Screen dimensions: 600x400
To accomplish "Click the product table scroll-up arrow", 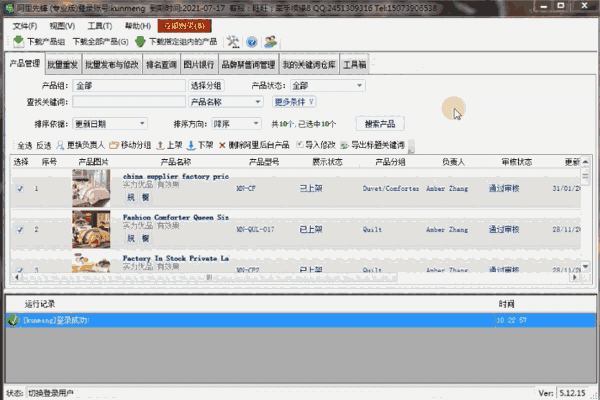I will coord(585,162).
